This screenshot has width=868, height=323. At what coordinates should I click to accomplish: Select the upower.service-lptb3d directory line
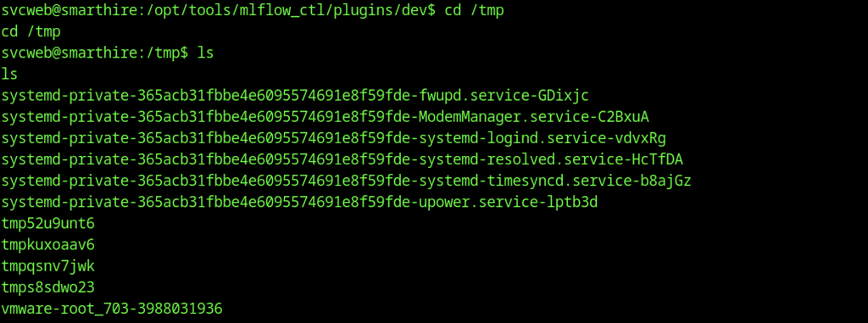click(x=299, y=203)
